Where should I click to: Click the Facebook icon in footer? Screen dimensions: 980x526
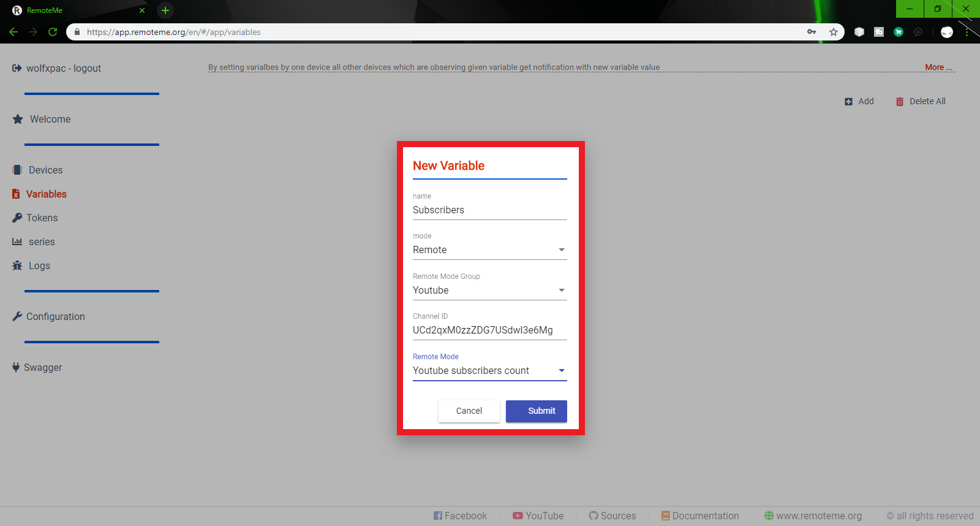click(438, 516)
